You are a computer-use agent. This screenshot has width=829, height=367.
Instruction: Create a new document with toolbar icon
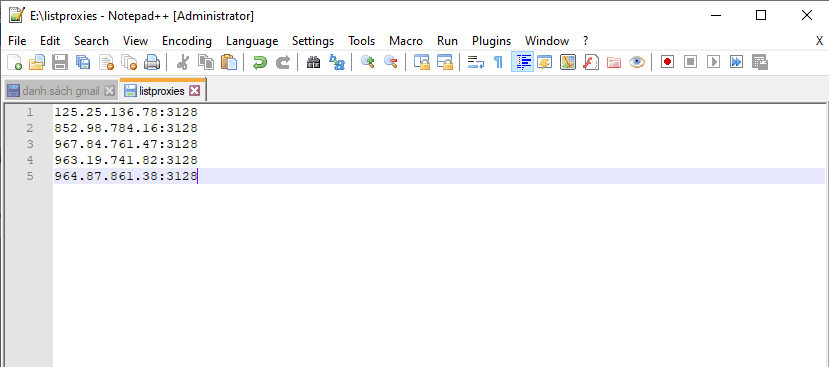tap(15, 62)
